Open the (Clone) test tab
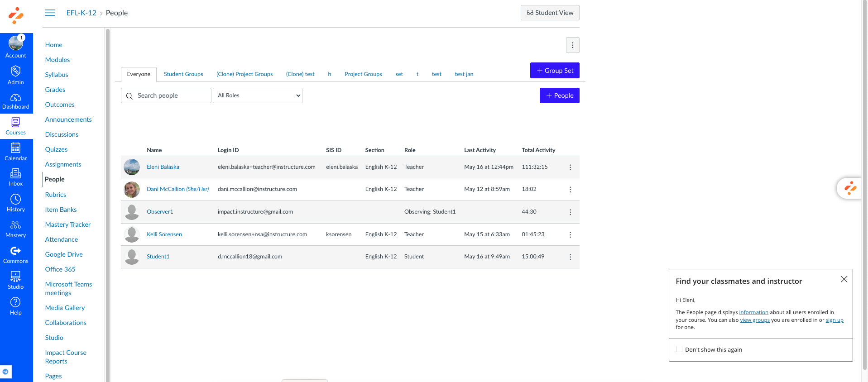The width and height of the screenshot is (868, 382). tap(300, 74)
